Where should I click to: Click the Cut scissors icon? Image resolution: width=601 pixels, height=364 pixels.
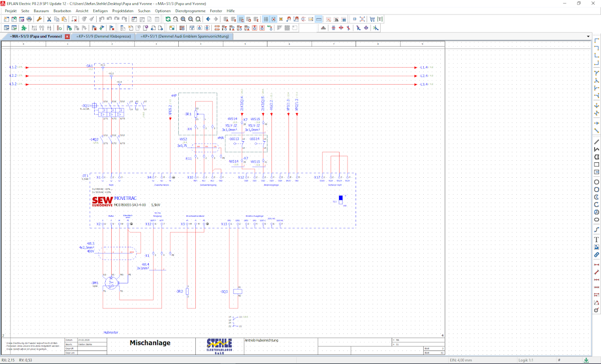coord(49,19)
